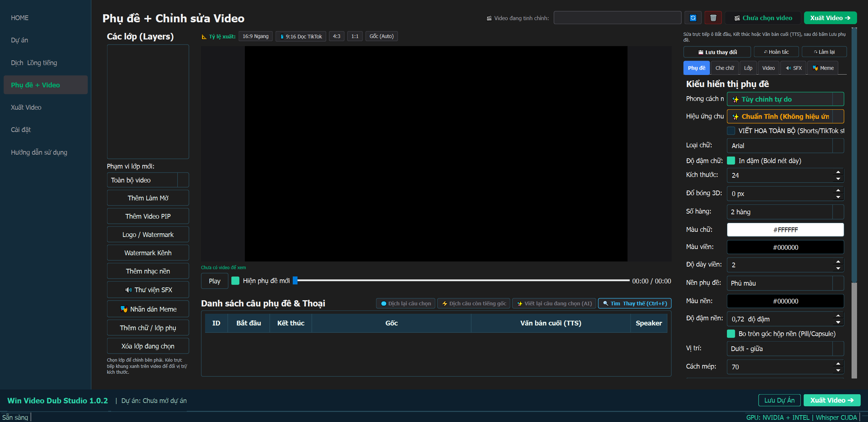Open Màu nền #000000 color swatch

[x=785, y=301]
